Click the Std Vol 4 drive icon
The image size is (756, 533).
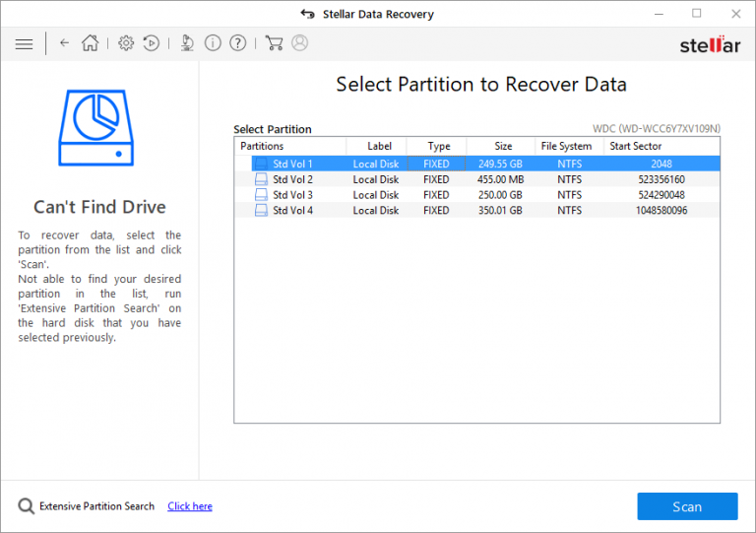pyautogui.click(x=261, y=210)
